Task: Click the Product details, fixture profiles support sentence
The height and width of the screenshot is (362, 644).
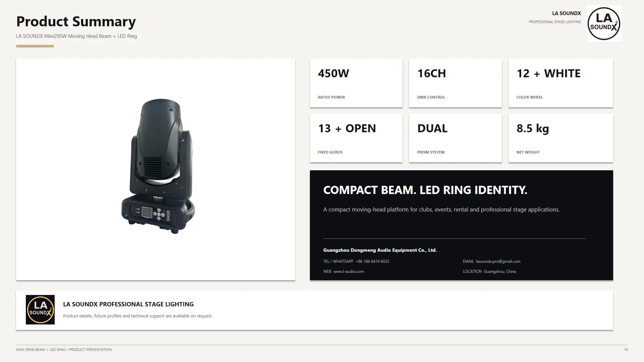Action: point(138,316)
